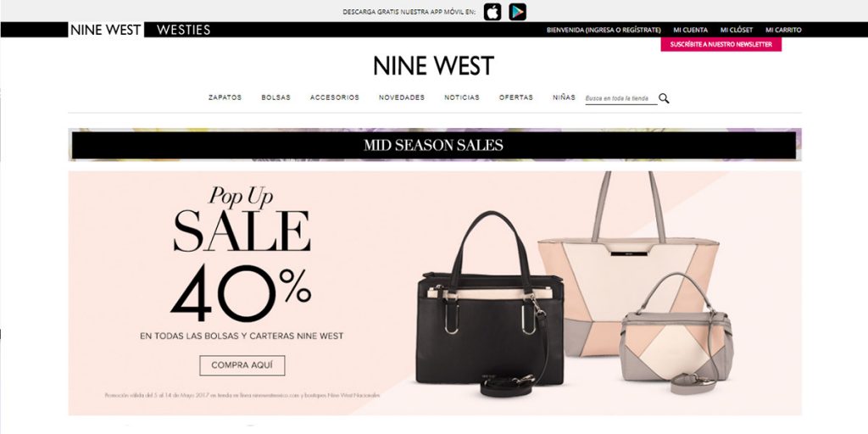Open the BOLSAS category
868x434 pixels.
click(275, 97)
